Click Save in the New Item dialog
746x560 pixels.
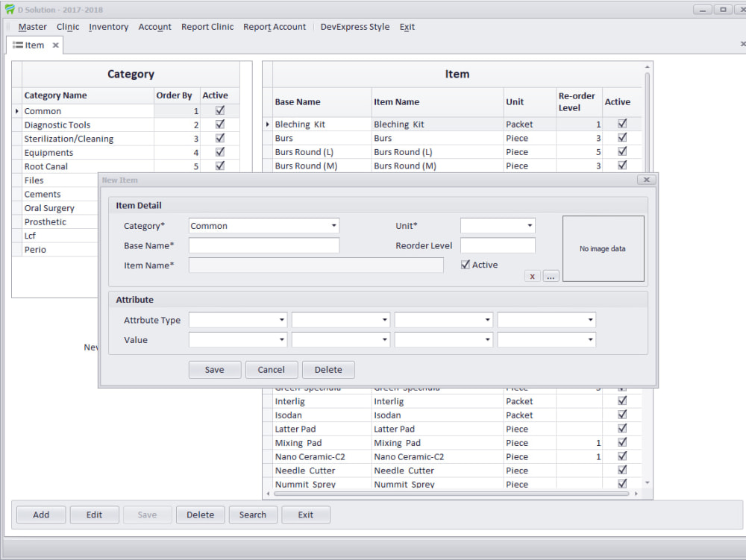[215, 369]
